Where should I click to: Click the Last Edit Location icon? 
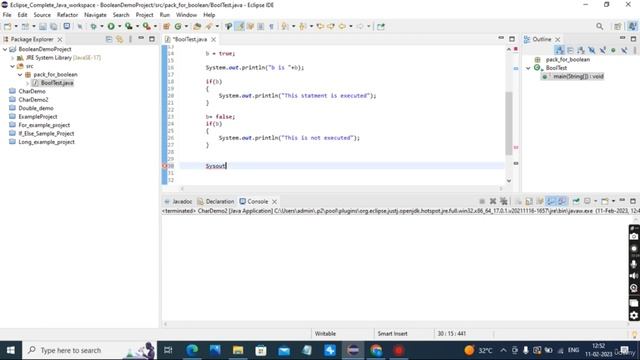[x=320, y=27]
